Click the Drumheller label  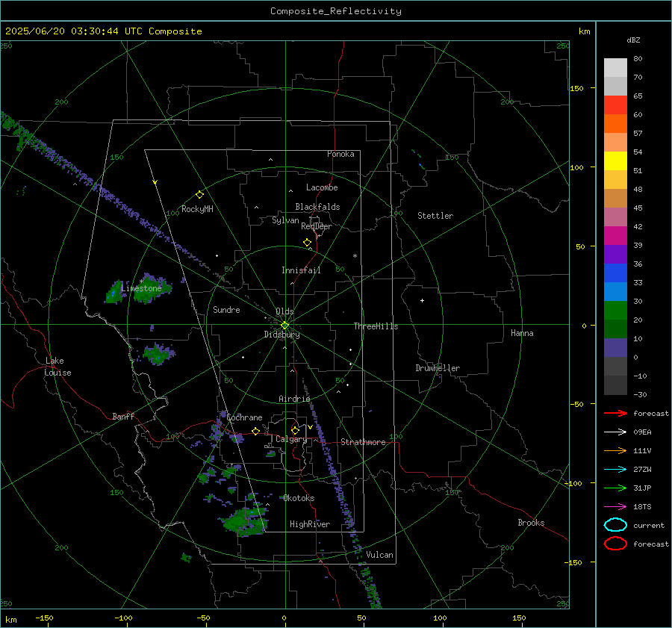[438, 368]
